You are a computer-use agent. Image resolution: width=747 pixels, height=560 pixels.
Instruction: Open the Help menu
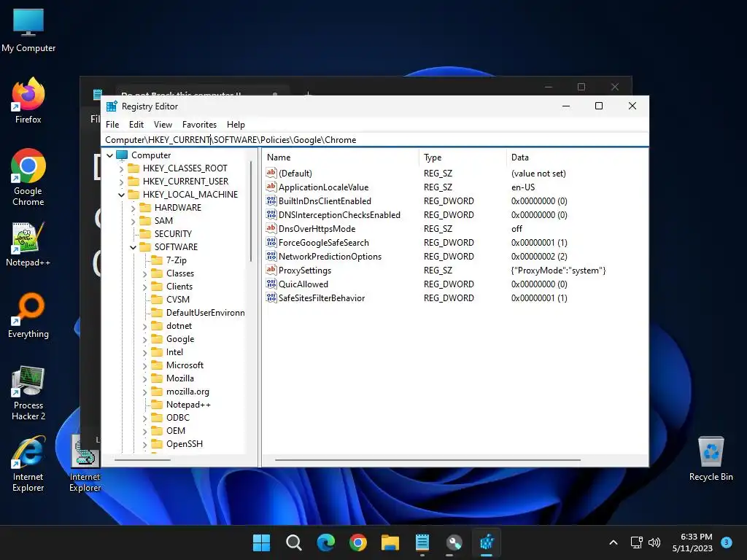pyautogui.click(x=236, y=124)
